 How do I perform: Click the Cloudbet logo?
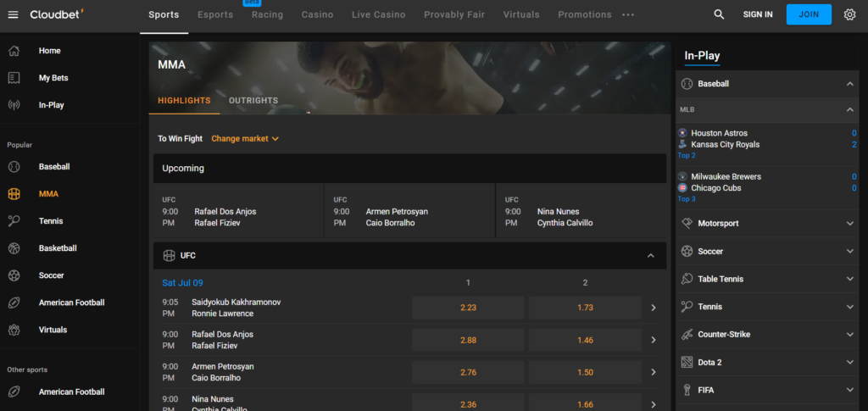tap(57, 14)
